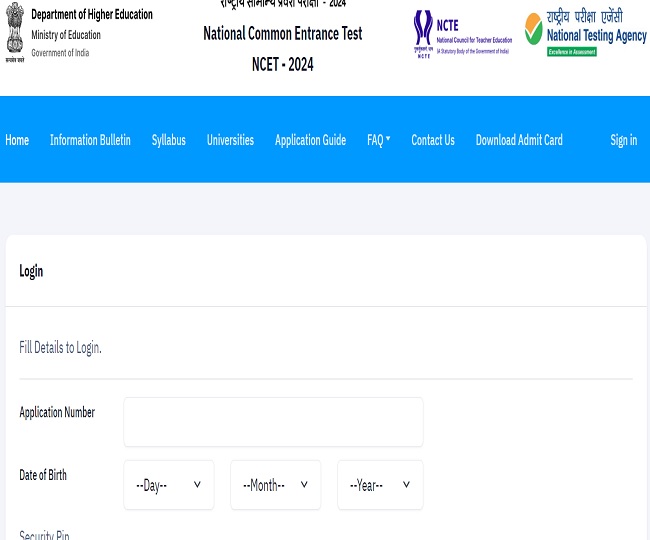650x540 pixels.
Task: Click the National Testing Agency logo
Action: pyautogui.click(x=585, y=33)
